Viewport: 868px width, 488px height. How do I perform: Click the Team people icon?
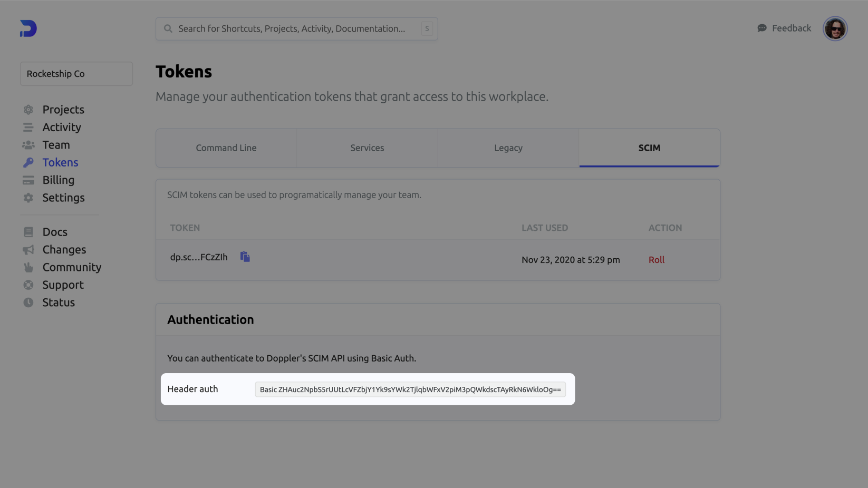28,145
